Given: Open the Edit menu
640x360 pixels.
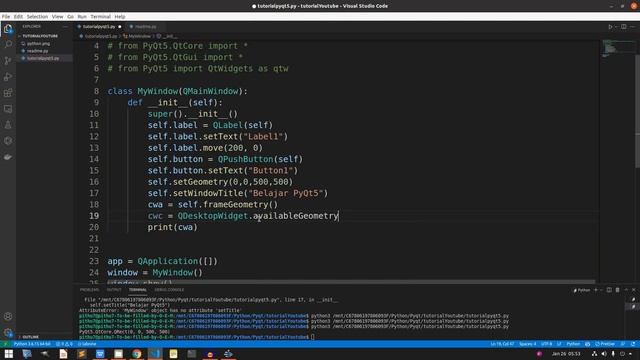Looking at the screenshot, I should [18, 17].
